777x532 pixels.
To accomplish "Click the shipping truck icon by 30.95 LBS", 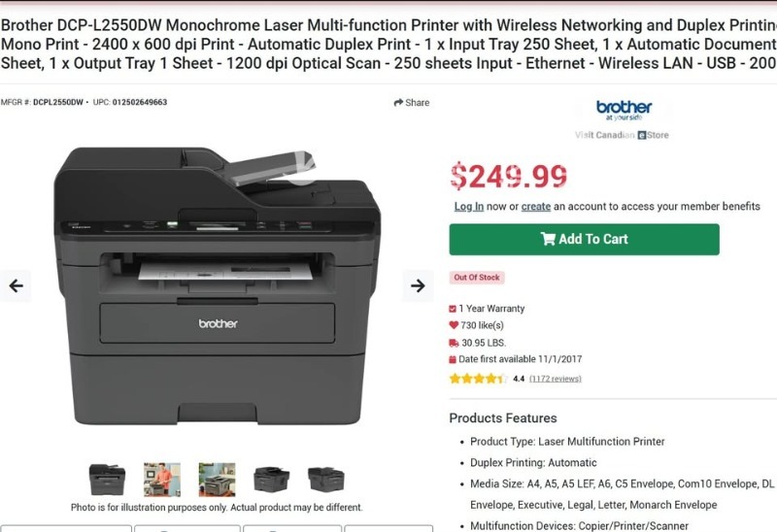I will coord(454,343).
